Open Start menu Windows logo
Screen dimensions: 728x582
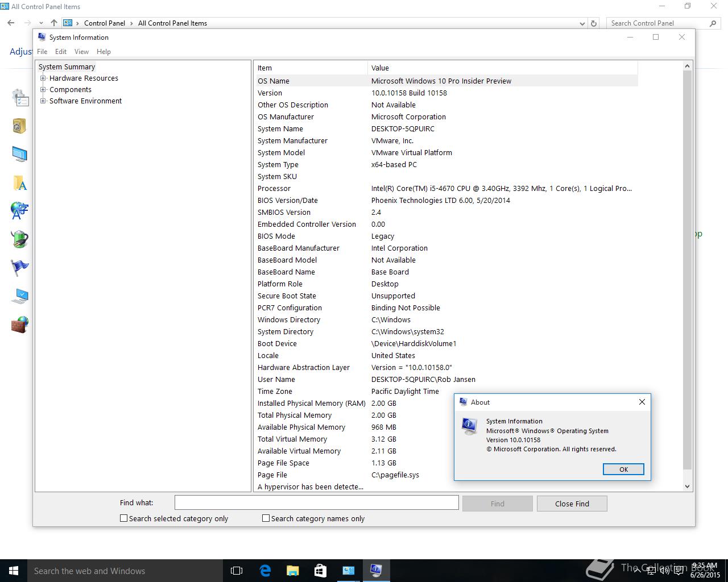click(x=14, y=571)
